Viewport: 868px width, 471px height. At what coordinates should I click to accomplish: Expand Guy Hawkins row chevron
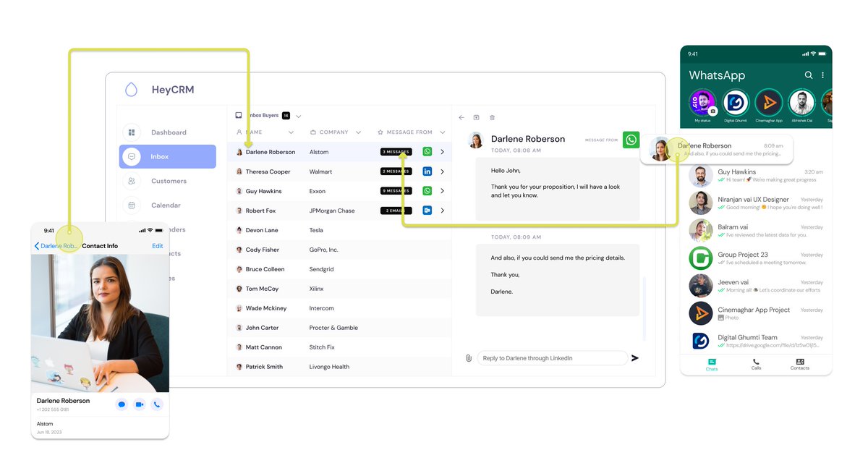pos(442,191)
